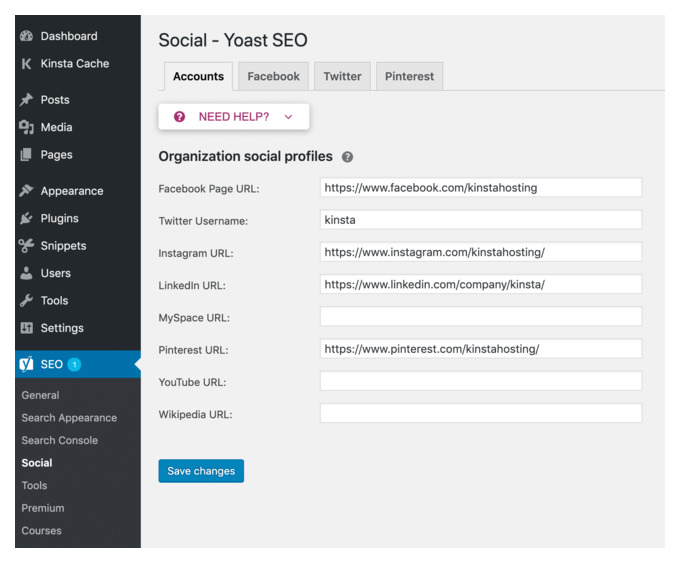Click the Users person icon
Screen dimensions: 680x563
26,273
